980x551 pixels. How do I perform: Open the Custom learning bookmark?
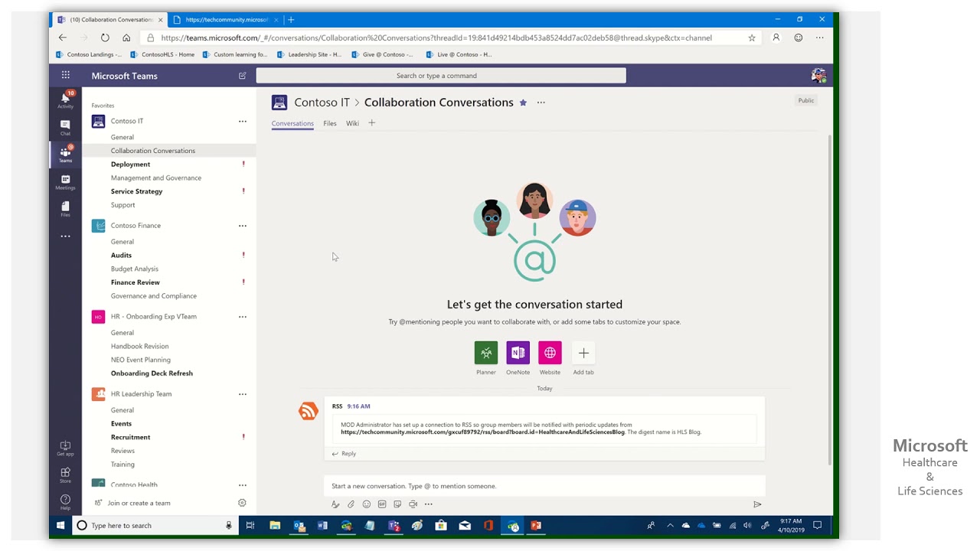click(236, 54)
